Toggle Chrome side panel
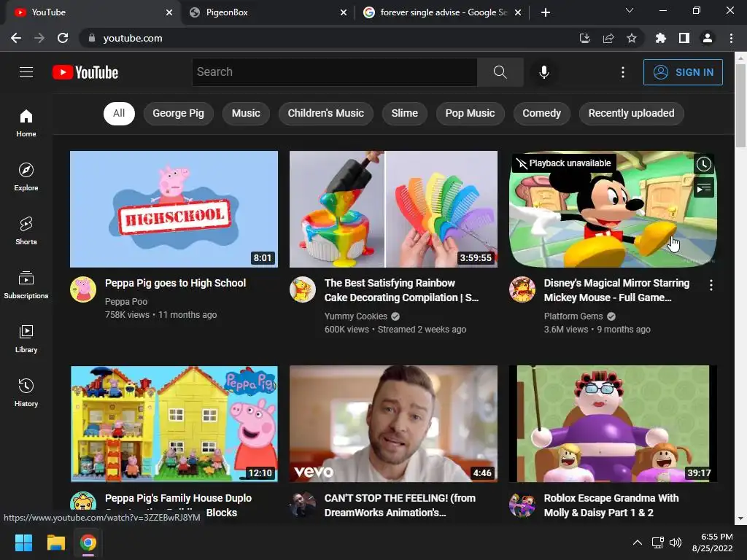The height and width of the screenshot is (560, 747). click(x=684, y=38)
